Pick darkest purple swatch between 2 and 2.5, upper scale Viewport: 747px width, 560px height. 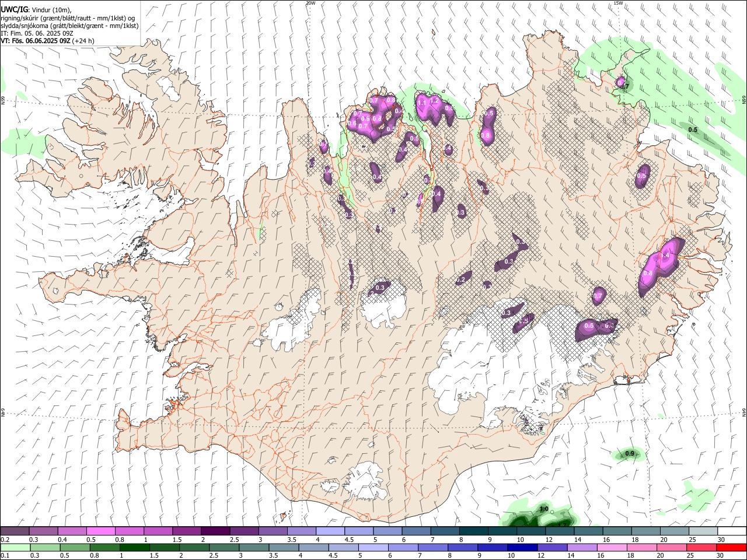click(215, 531)
